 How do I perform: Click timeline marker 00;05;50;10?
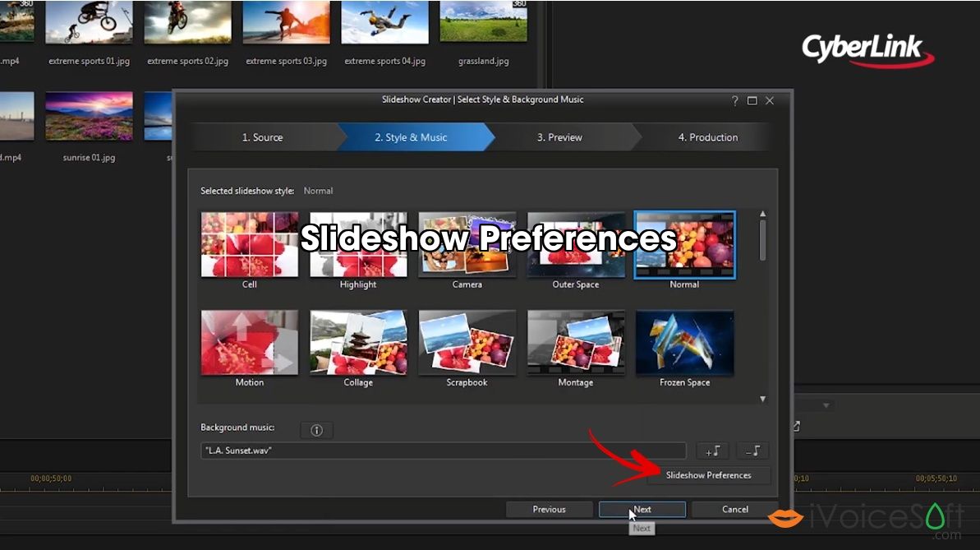[x=936, y=478]
